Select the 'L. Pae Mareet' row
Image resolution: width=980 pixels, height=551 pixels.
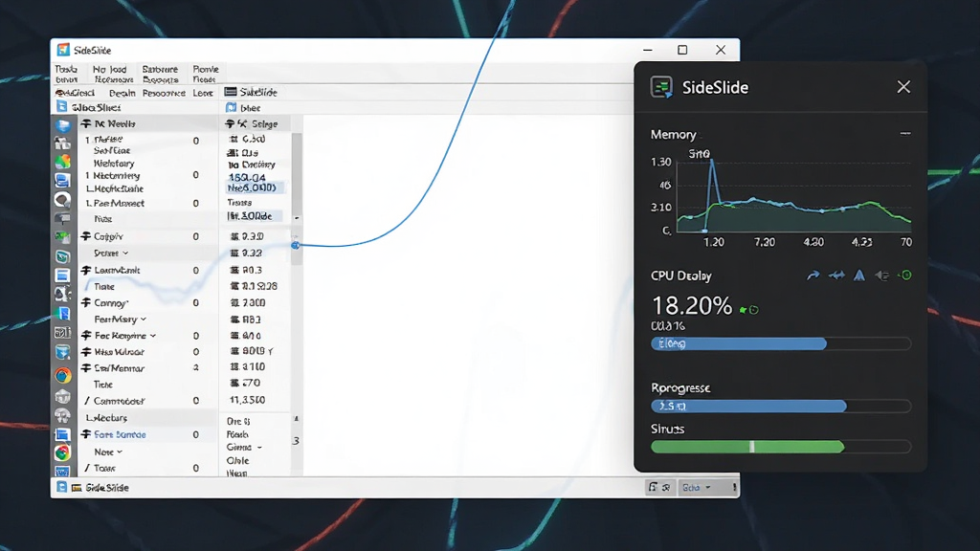(147, 203)
